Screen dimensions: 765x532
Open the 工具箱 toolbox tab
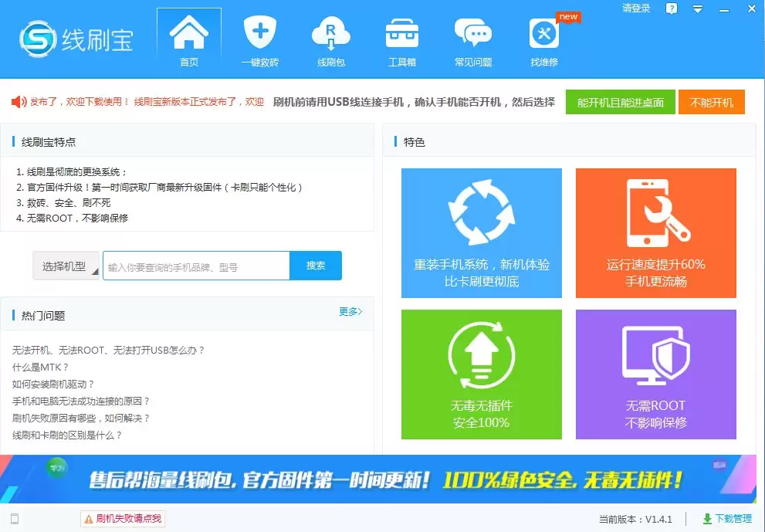pyautogui.click(x=402, y=42)
